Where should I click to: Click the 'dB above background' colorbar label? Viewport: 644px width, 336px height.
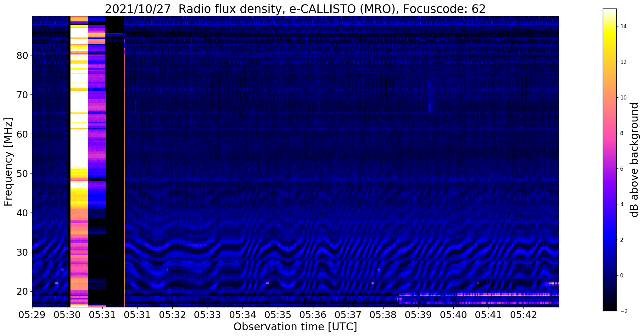click(634, 160)
